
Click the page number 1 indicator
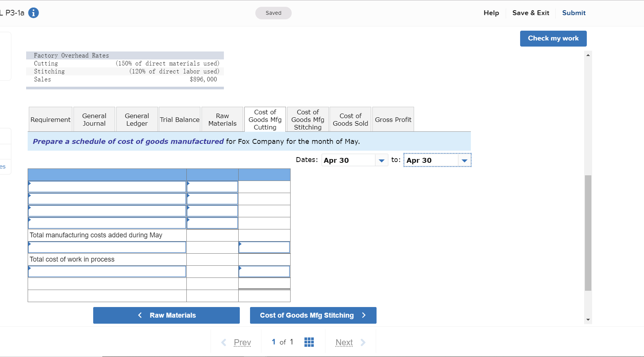click(274, 342)
